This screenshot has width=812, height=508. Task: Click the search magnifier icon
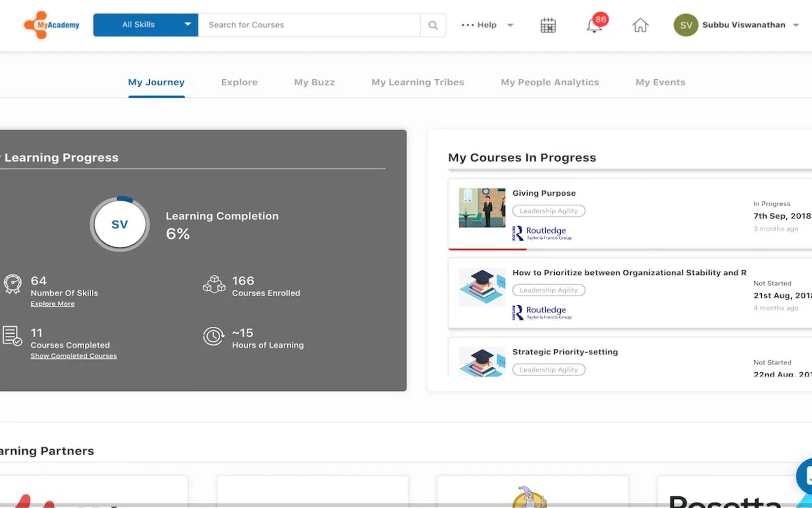pos(433,25)
